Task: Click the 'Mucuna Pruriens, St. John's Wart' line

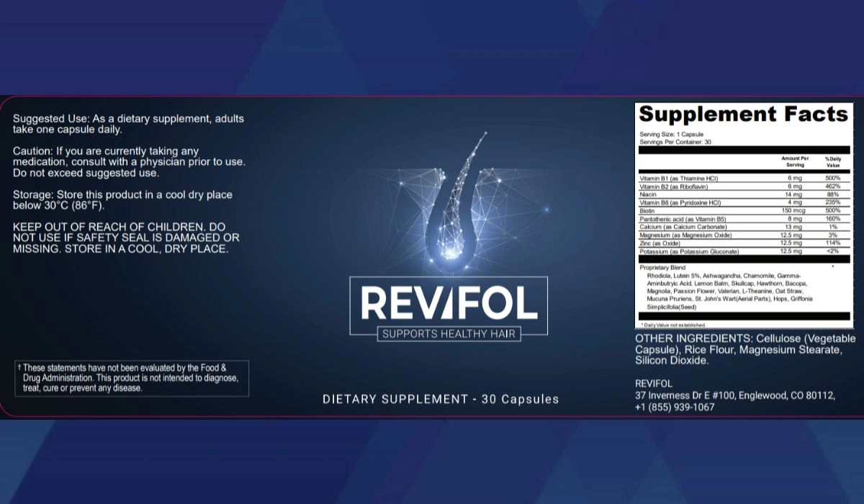Action: tap(730, 298)
